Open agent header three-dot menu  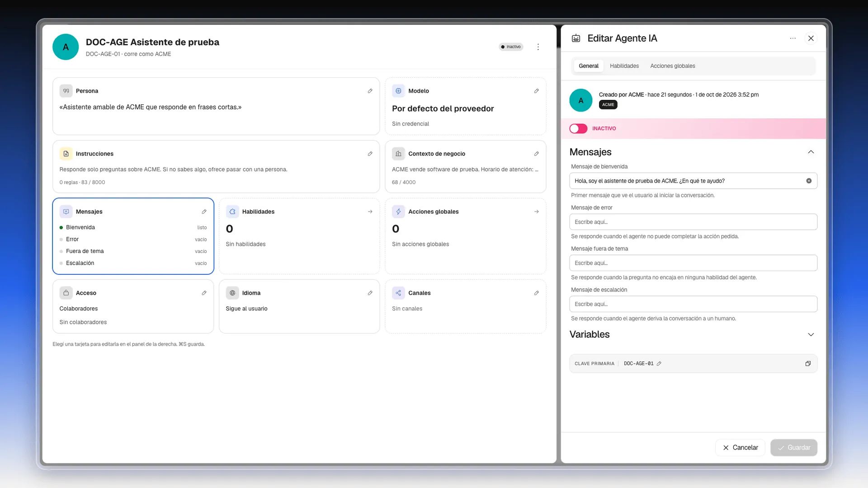538,47
